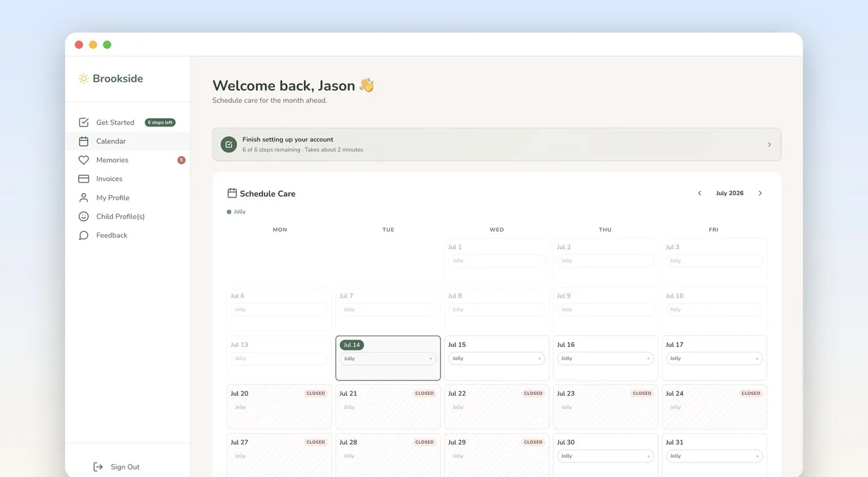Click the CLOSED tag on Jul 22
This screenshot has height=477, width=868.
(533, 394)
